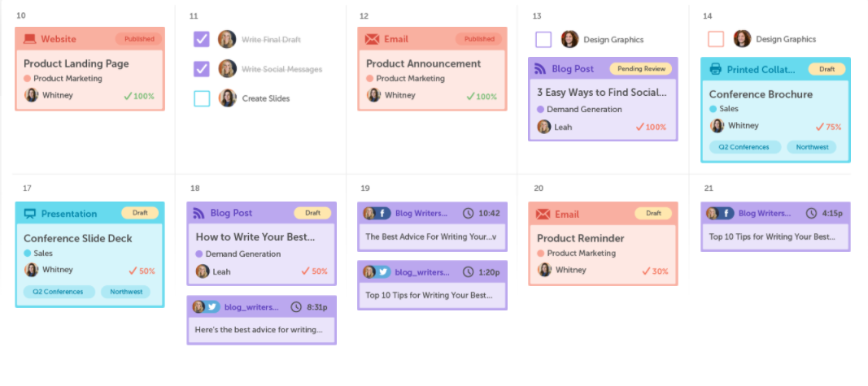Click the Twitter icon on the 8:31p message
Image resolution: width=868 pixels, height=386 pixels.
(212, 307)
